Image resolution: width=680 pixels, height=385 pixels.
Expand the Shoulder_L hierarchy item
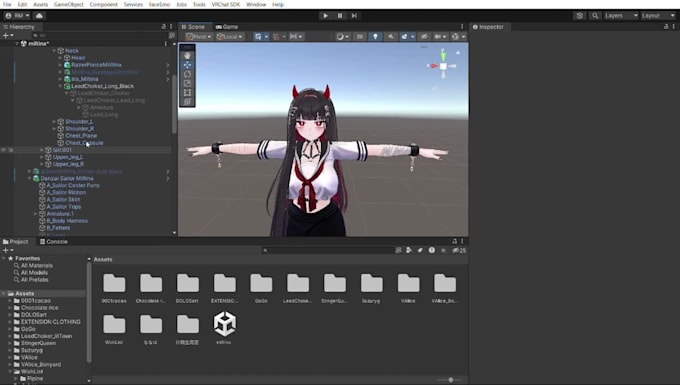pyautogui.click(x=54, y=122)
